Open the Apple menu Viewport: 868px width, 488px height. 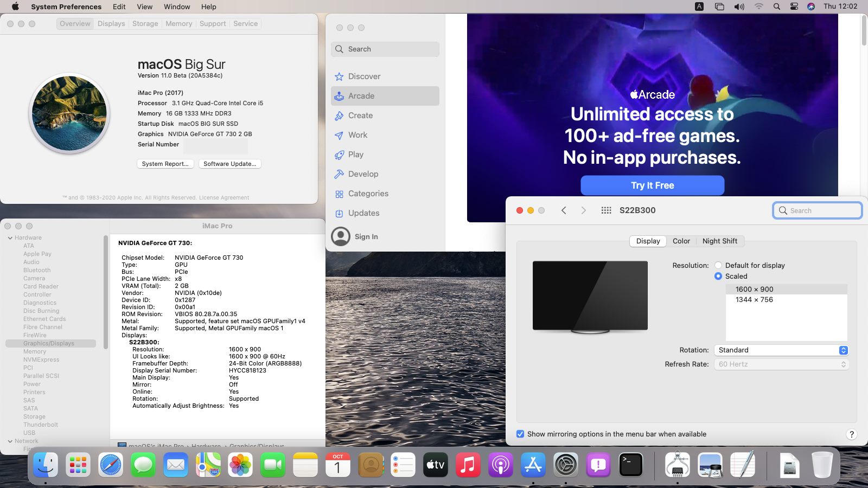[15, 7]
